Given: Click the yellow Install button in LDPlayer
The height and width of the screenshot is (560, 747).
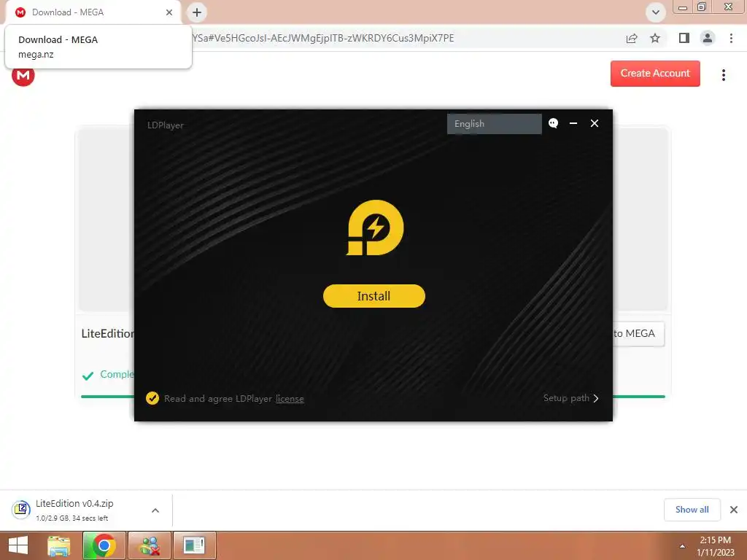Looking at the screenshot, I should pos(374,296).
